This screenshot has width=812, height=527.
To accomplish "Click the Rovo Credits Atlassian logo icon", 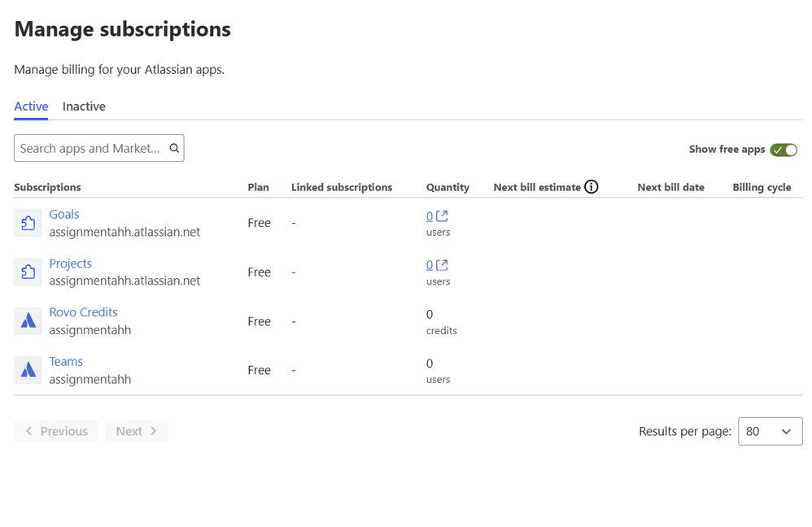I will point(28,321).
